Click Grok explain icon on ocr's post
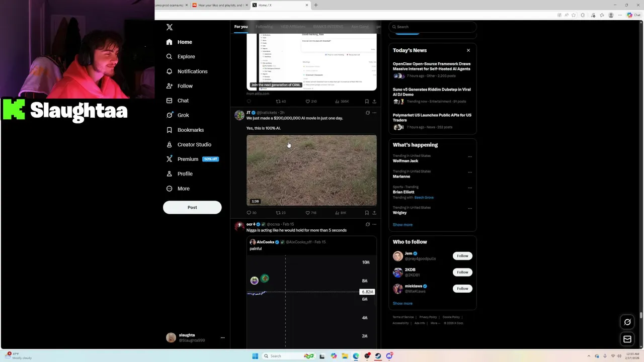The image size is (644, 362). tap(367, 224)
